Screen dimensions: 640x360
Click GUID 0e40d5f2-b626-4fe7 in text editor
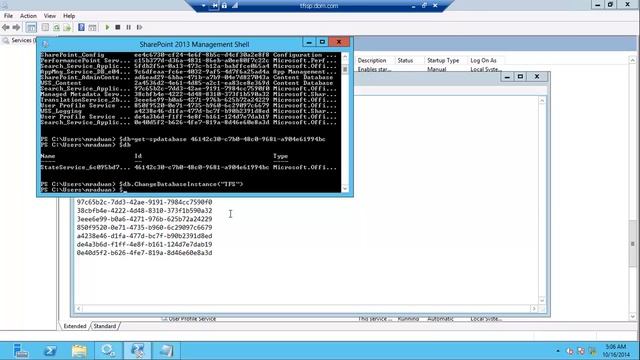(144, 253)
